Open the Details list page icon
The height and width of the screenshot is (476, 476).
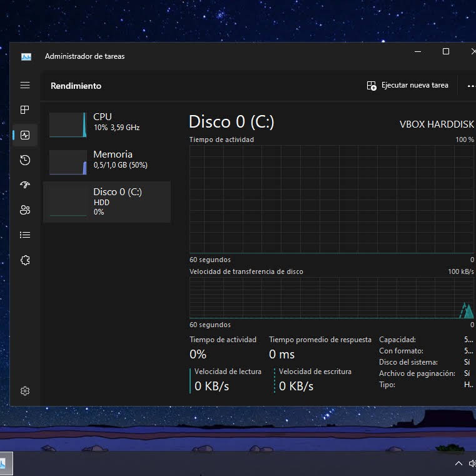pyautogui.click(x=25, y=235)
